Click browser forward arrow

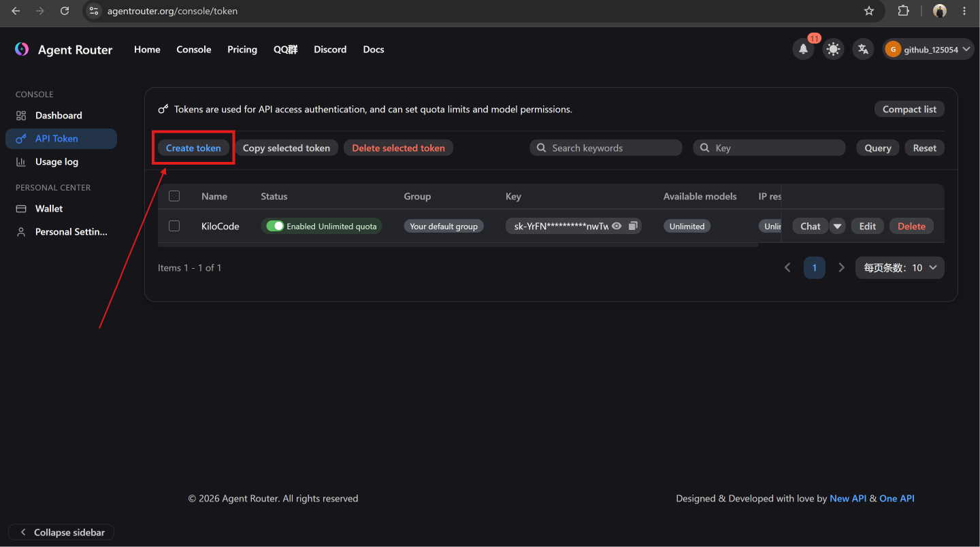(x=40, y=11)
